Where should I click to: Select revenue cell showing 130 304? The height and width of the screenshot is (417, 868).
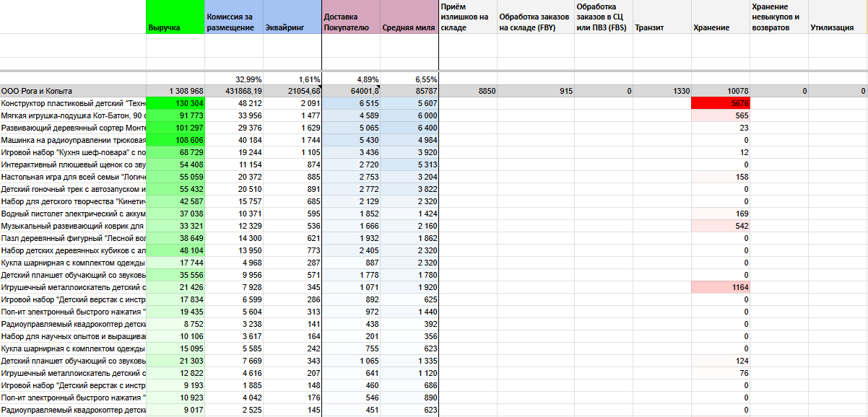175,103
